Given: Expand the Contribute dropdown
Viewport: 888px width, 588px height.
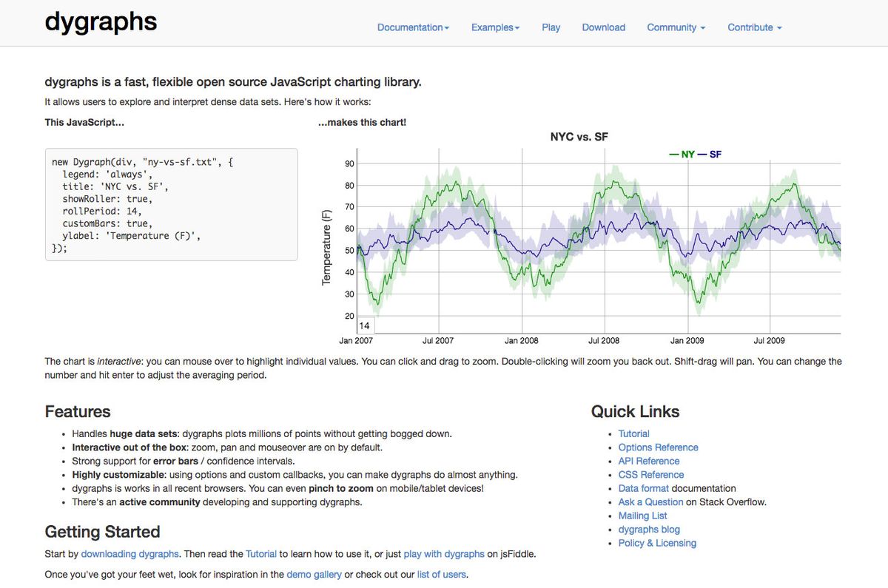Looking at the screenshot, I should 753,27.
